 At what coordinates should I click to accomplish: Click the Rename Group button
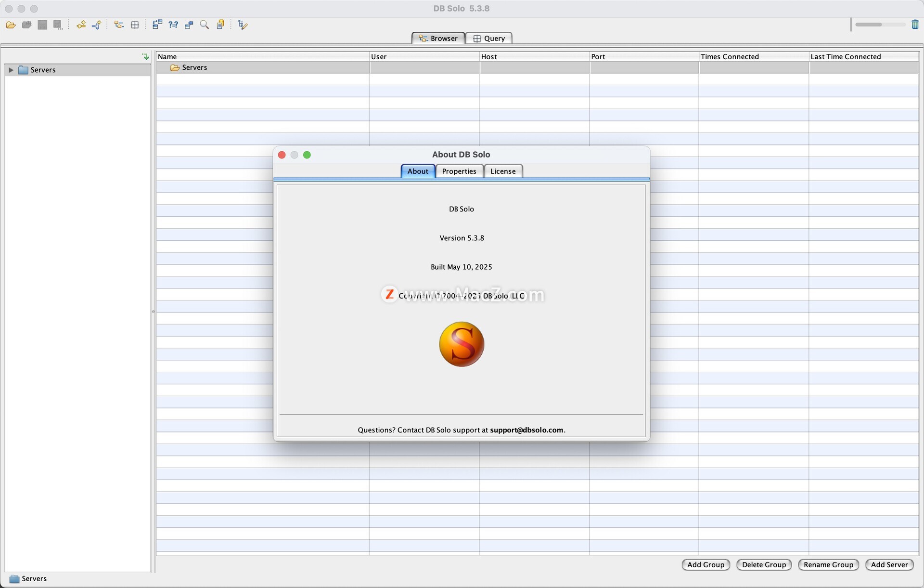click(828, 565)
